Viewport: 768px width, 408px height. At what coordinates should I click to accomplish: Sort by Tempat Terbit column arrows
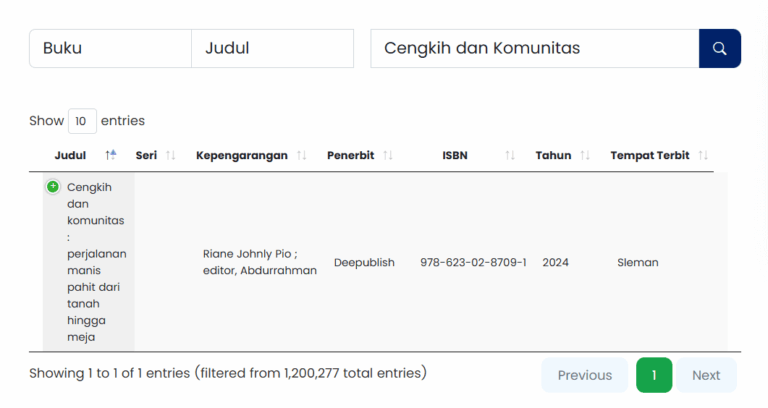coord(703,155)
